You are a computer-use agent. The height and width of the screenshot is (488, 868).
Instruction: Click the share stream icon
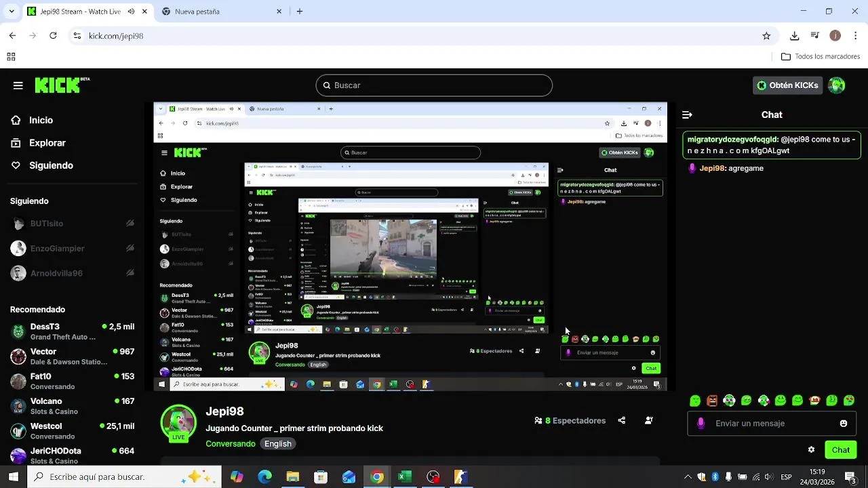click(x=622, y=421)
